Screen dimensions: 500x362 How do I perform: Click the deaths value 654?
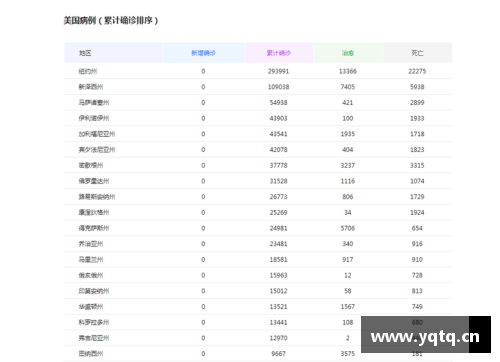click(x=417, y=228)
